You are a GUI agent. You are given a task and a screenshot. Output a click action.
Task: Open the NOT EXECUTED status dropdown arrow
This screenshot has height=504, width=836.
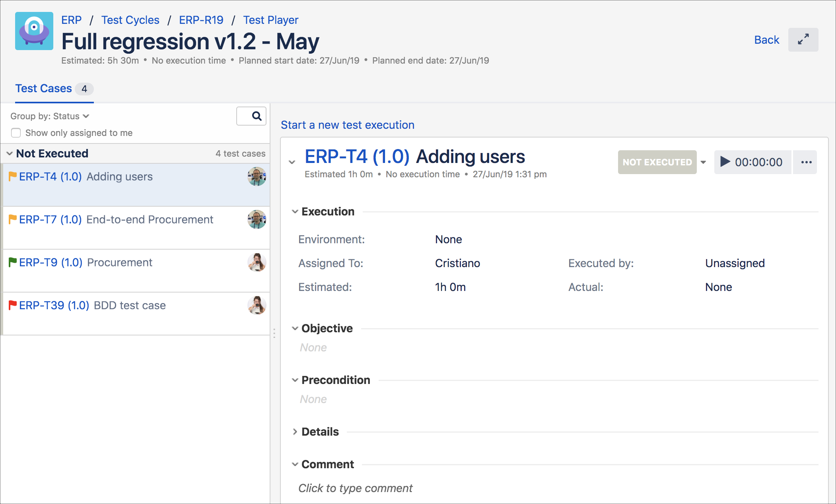coord(703,162)
